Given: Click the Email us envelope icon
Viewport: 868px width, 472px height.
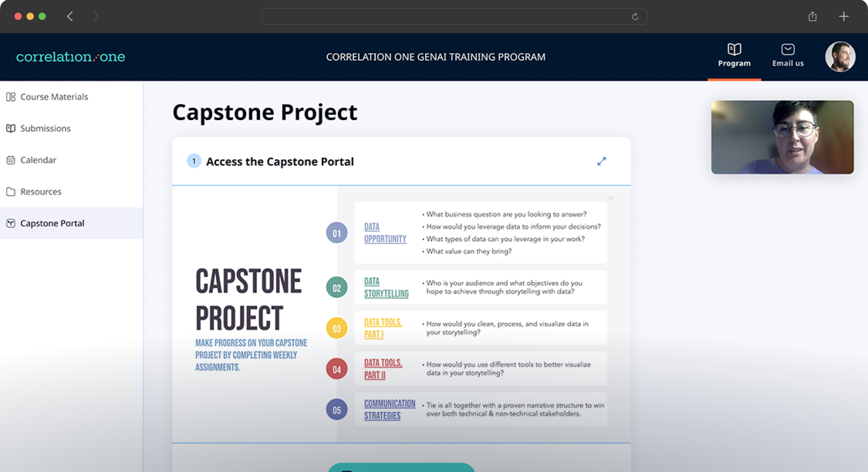Looking at the screenshot, I should click(788, 49).
